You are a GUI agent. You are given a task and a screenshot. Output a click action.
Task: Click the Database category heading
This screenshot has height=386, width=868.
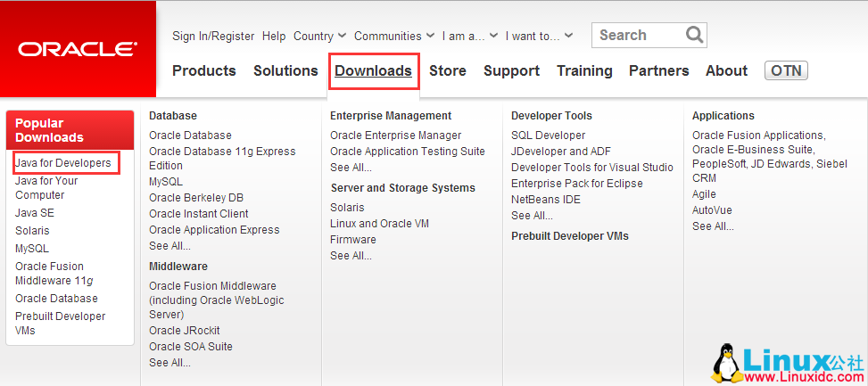click(173, 116)
